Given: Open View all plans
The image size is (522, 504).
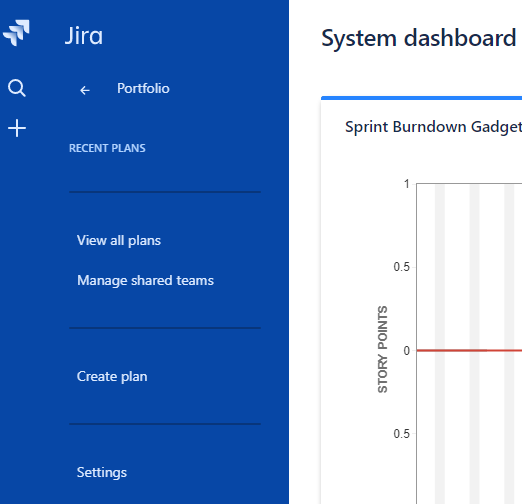Looking at the screenshot, I should coord(119,240).
